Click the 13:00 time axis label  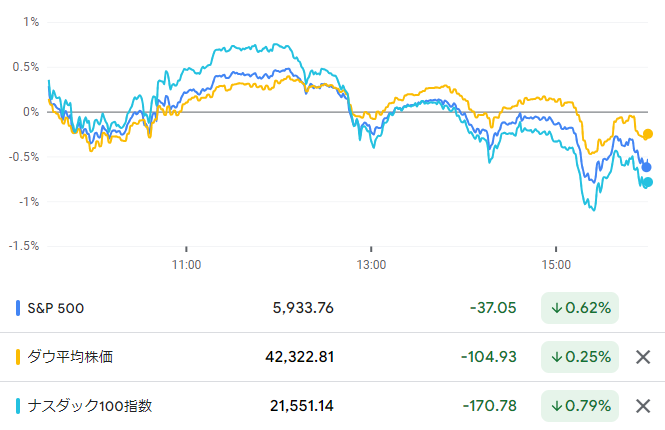coord(371,265)
